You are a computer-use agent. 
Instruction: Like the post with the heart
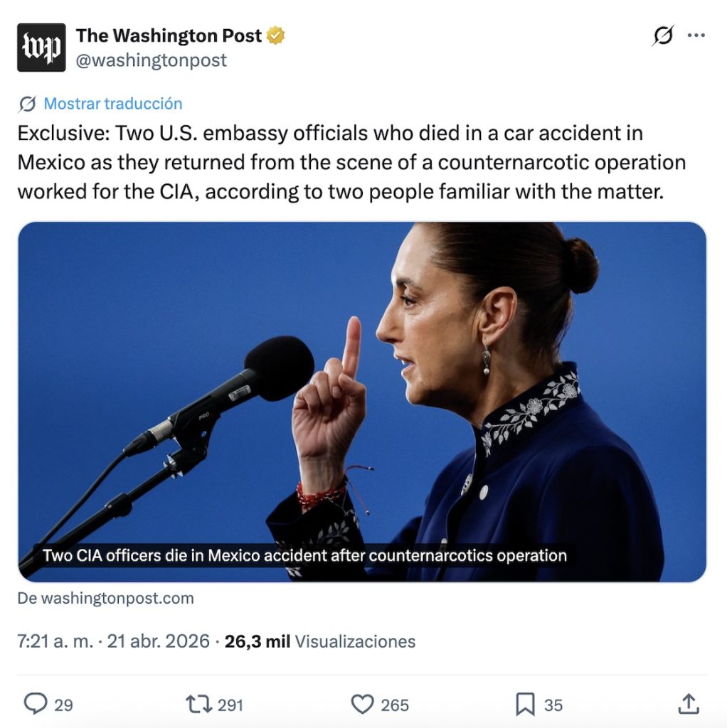coord(362,704)
